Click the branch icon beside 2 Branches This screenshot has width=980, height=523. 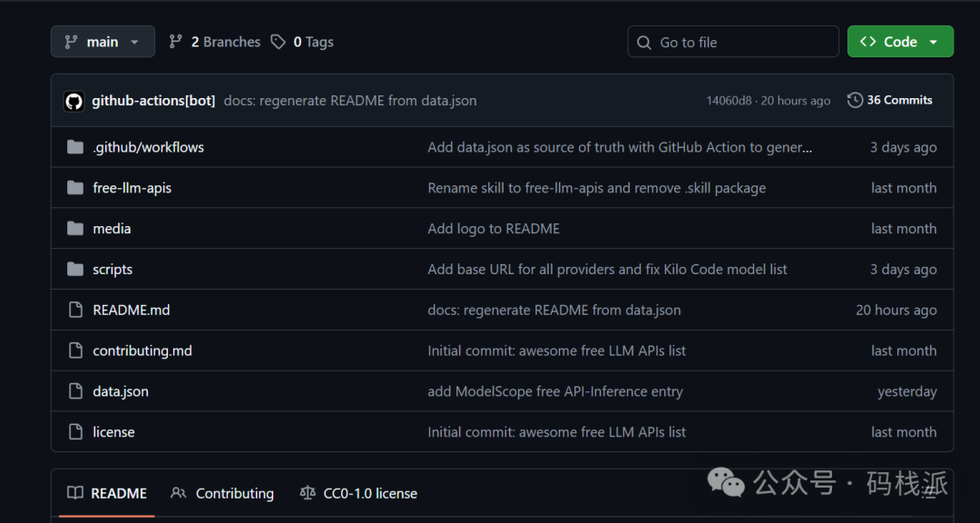point(176,42)
